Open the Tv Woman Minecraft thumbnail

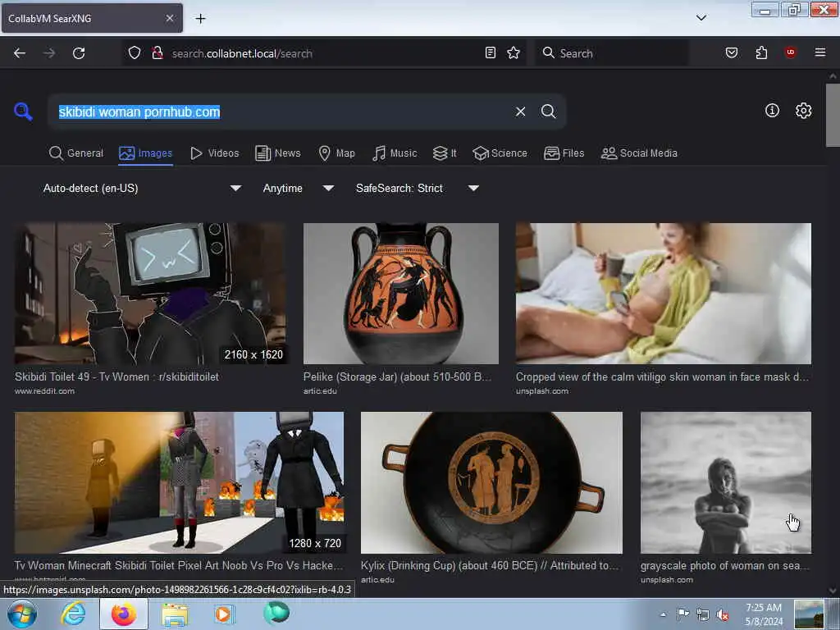[179, 482]
